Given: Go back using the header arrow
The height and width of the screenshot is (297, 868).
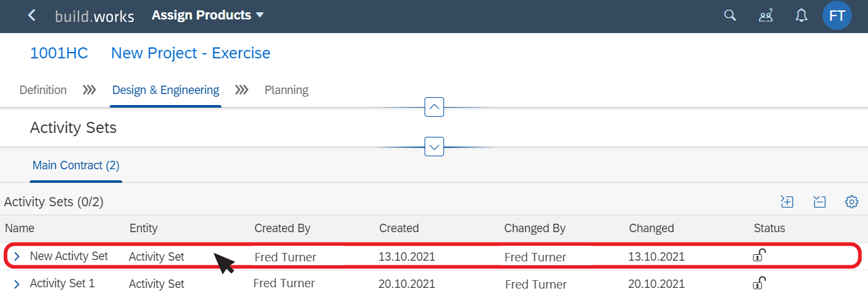Looking at the screenshot, I should 32,16.
